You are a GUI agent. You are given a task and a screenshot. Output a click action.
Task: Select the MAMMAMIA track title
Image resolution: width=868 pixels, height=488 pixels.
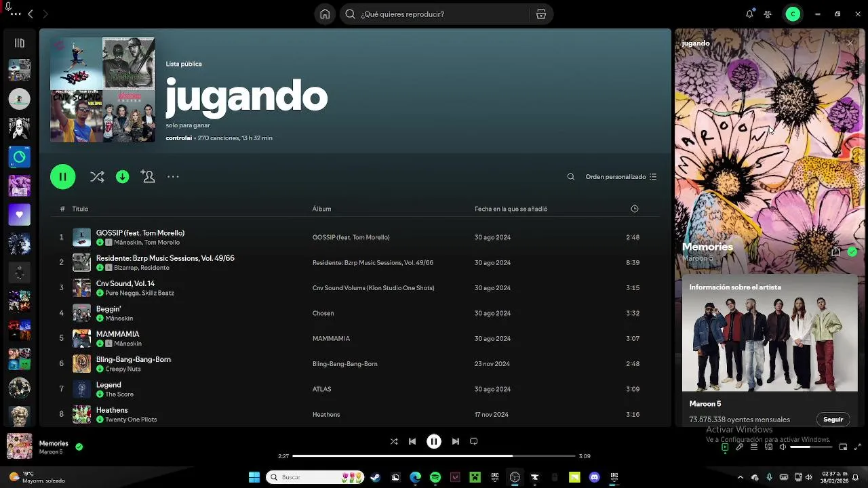pyautogui.click(x=117, y=334)
